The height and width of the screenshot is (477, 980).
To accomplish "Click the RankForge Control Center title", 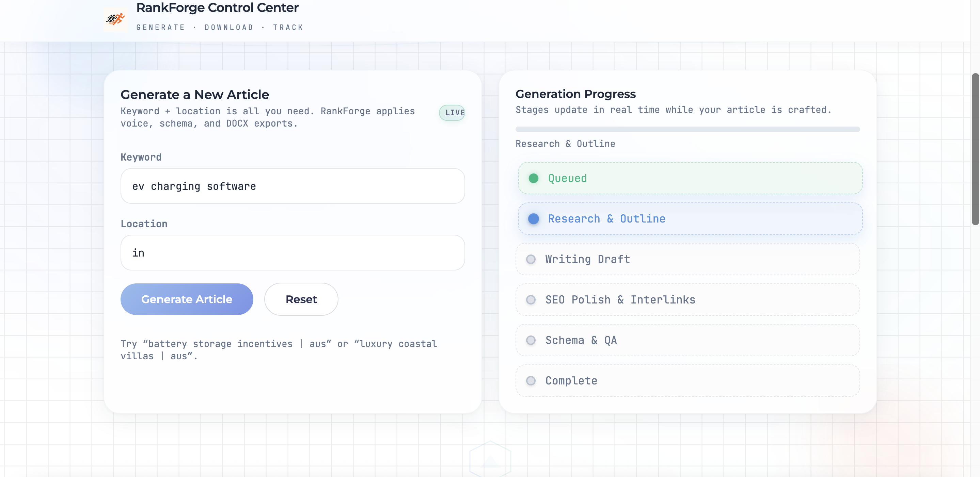I will [217, 7].
